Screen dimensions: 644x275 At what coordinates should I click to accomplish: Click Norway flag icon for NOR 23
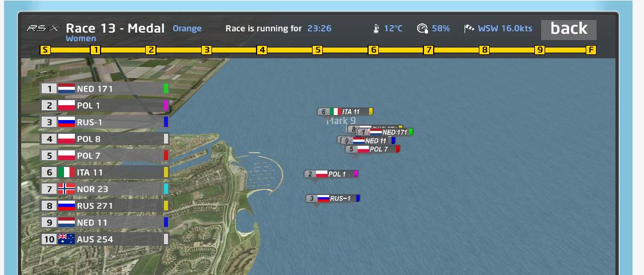click(x=66, y=189)
